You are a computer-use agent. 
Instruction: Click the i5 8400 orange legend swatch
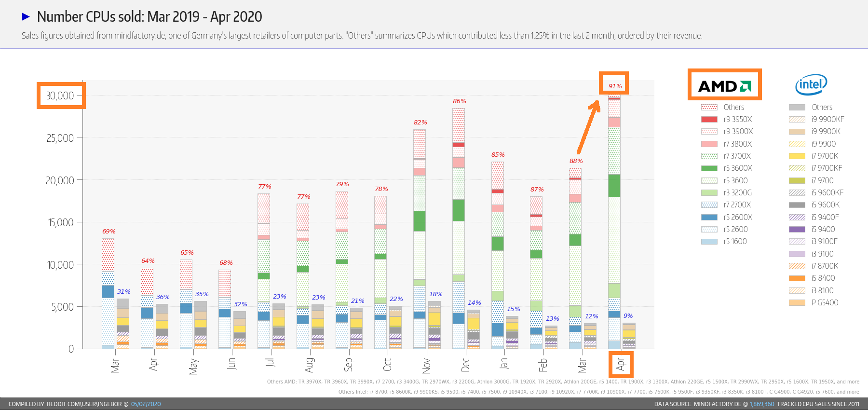coord(797,278)
